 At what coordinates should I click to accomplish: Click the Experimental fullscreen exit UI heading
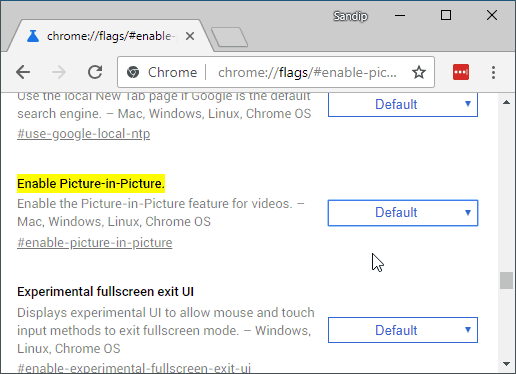pyautogui.click(x=105, y=292)
